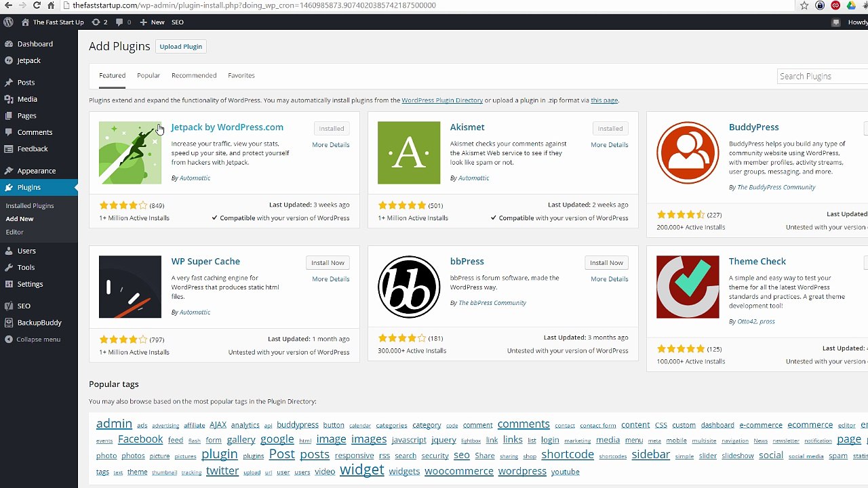
Task: Open bbPress plugin logo image
Action: [x=409, y=287]
